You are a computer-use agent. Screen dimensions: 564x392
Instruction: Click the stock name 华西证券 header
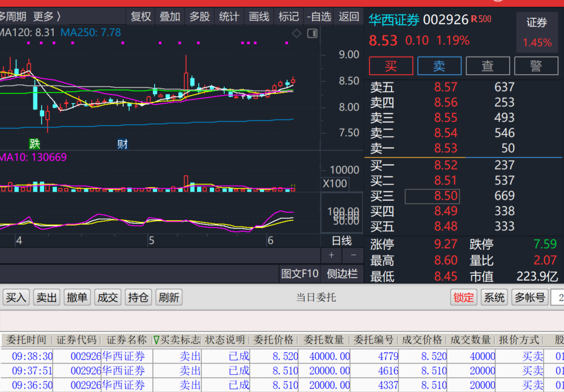coord(394,20)
